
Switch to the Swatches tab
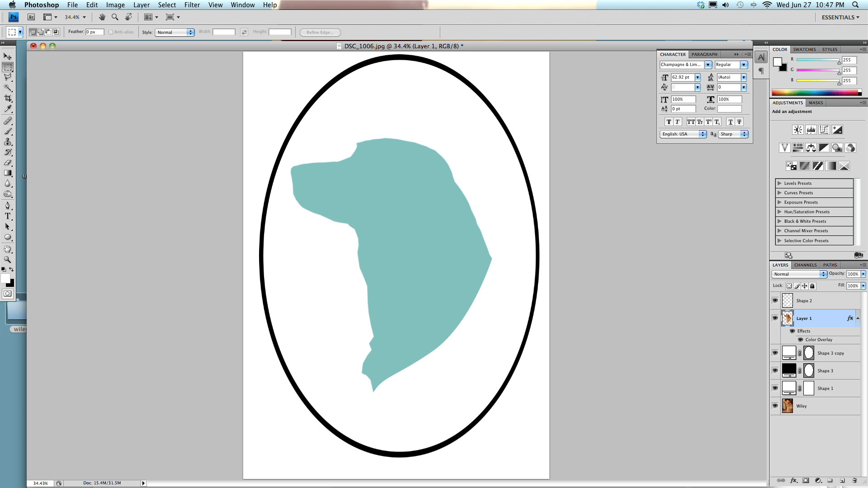[805, 50]
